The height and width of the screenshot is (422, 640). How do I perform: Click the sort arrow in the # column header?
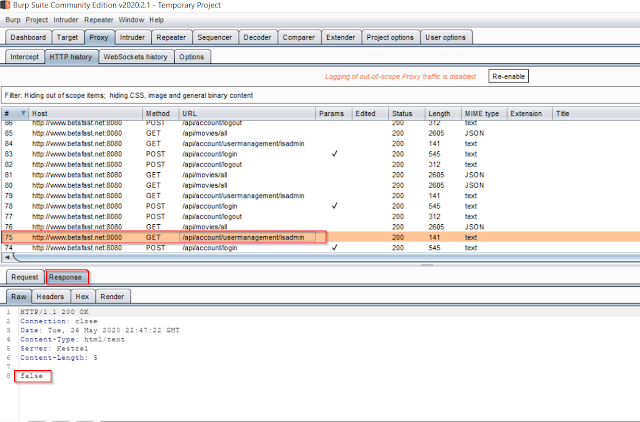pos(23,113)
